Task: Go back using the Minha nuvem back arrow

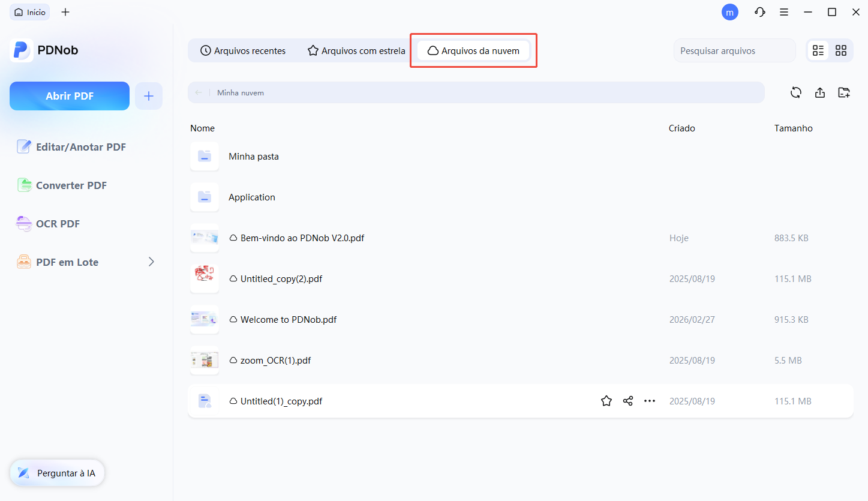Action: tap(199, 92)
